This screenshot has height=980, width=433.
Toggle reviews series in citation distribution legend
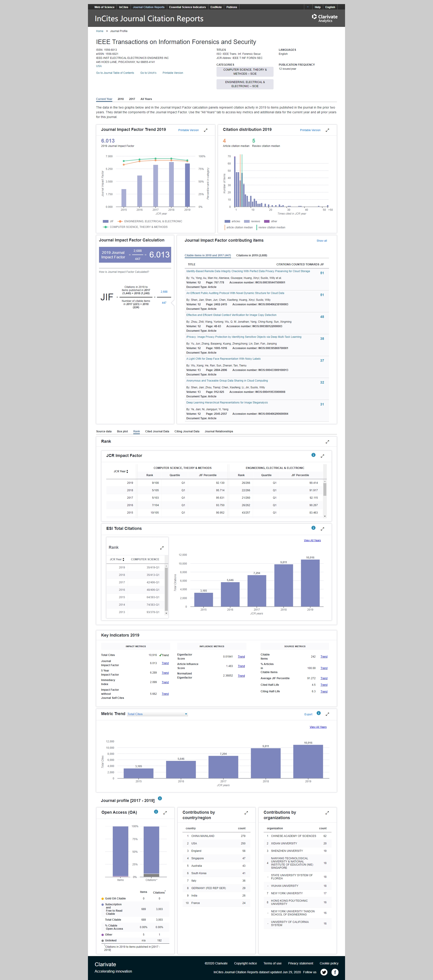pyautogui.click(x=252, y=221)
